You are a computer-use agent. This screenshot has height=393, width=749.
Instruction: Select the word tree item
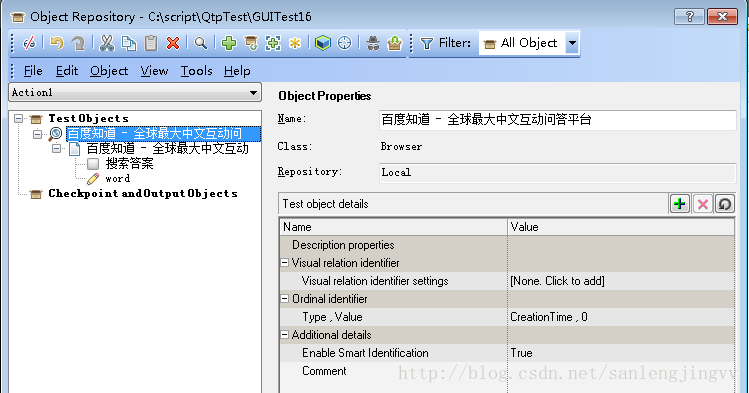118,179
